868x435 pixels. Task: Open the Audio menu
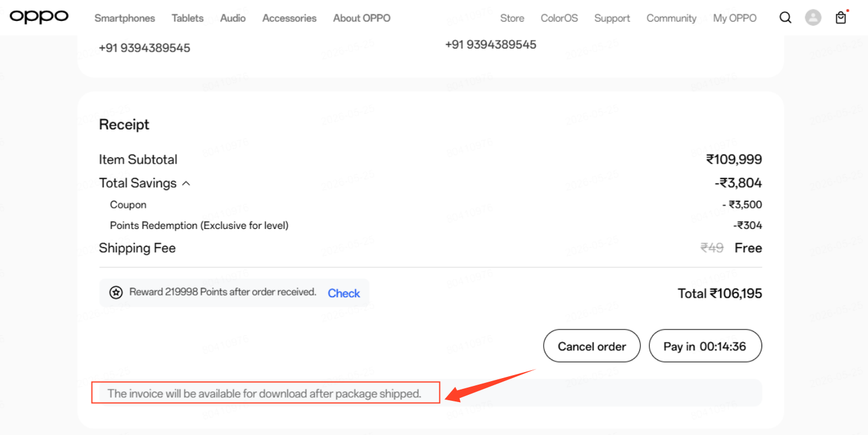(233, 18)
